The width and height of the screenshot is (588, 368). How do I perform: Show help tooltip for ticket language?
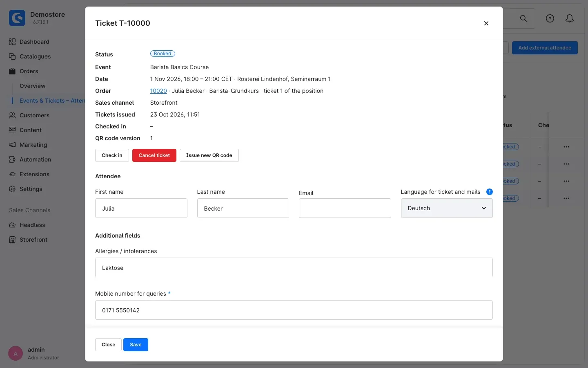(x=490, y=192)
